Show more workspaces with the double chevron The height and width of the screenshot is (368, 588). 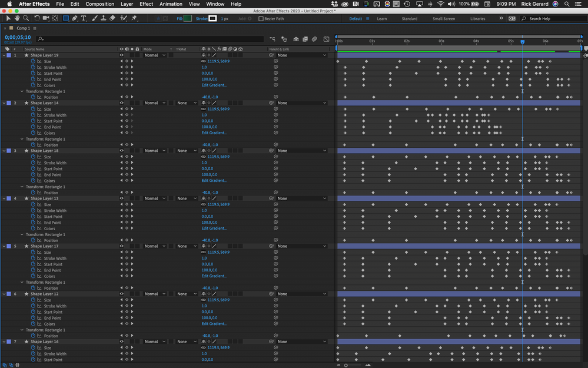coord(501,18)
